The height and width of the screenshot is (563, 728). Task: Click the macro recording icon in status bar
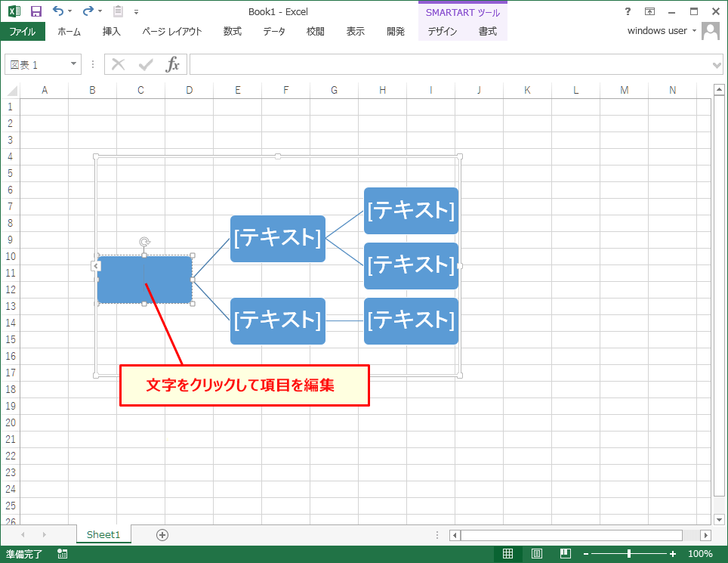pos(62,553)
